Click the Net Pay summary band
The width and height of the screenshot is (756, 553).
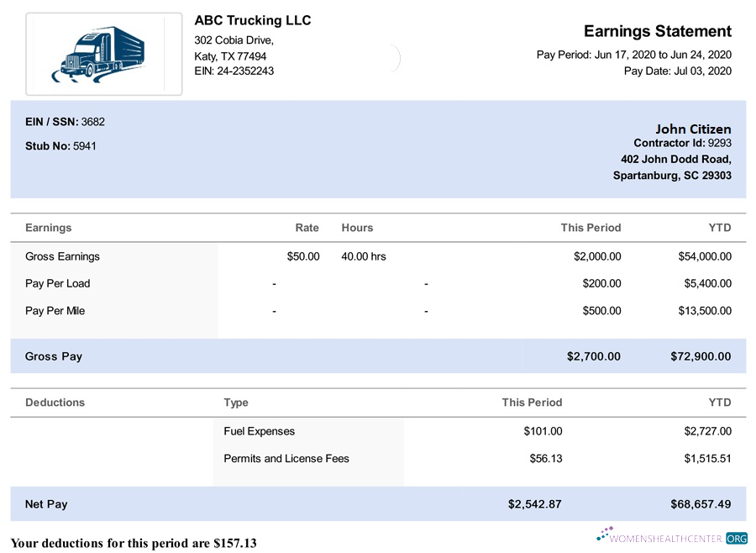(x=377, y=504)
